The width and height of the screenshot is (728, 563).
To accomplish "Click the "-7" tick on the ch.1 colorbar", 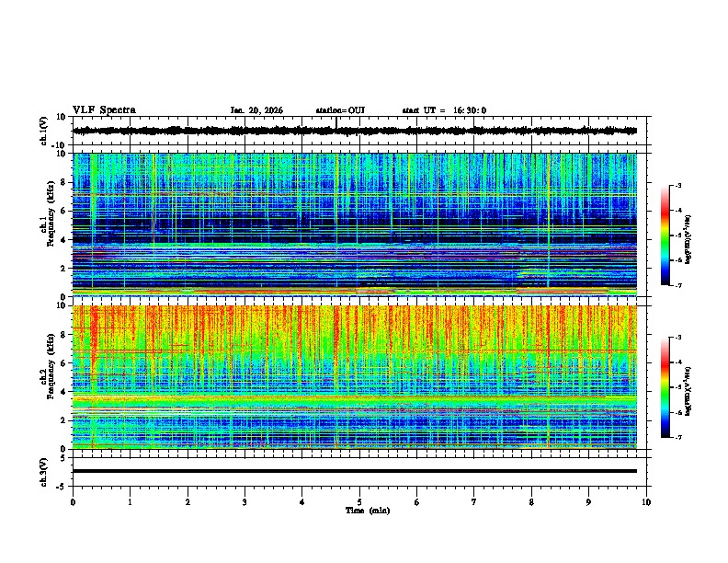I will pos(677,286).
